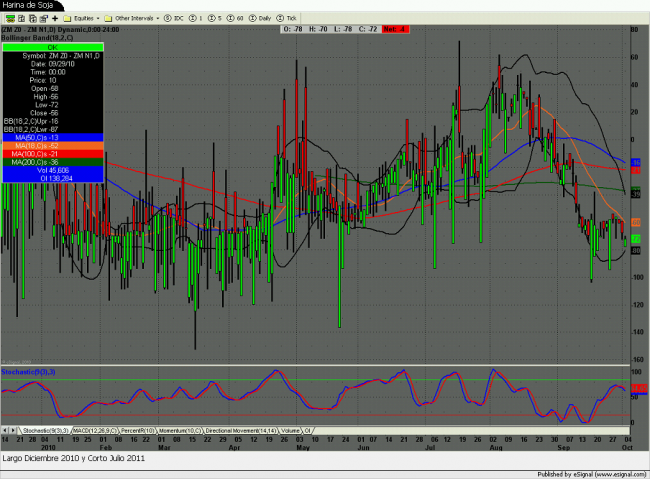Image resolution: width=650 pixels, height=479 pixels.
Task: Click the Price 10 row
Action: click(53, 80)
